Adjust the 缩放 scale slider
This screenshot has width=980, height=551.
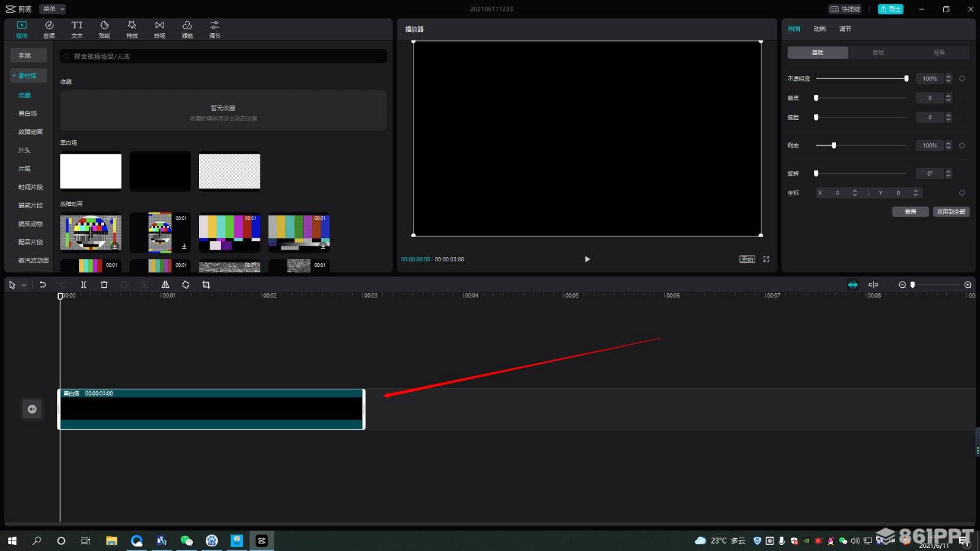pyautogui.click(x=861, y=145)
